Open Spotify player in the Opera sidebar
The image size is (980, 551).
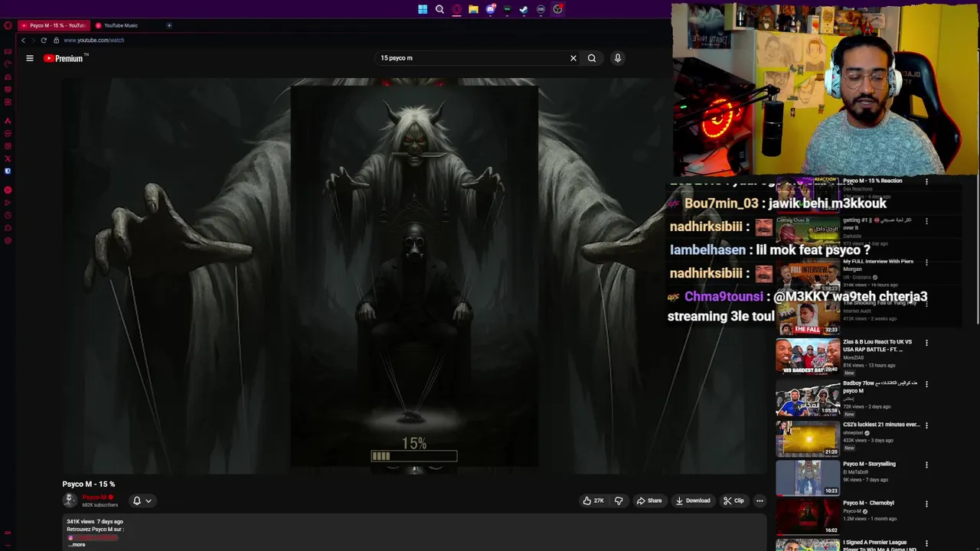point(8,190)
